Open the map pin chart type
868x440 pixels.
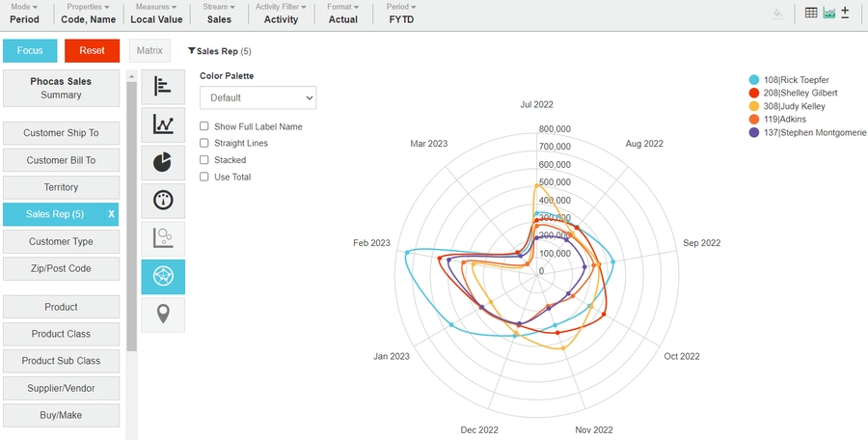pos(163,315)
